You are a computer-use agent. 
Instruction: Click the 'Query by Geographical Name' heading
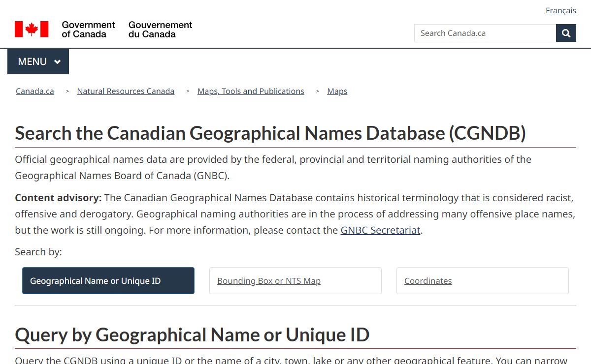tap(192, 335)
